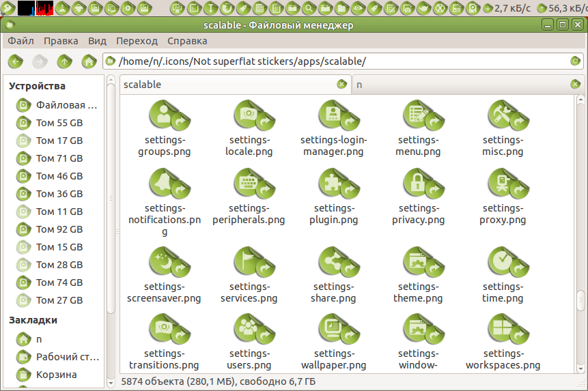
Task: Select the settings-menu.png file icon
Action: 423,115
